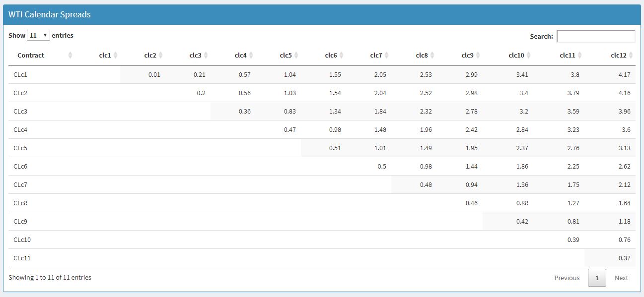Click value 0.51 in CLc5 row

[x=335, y=148]
